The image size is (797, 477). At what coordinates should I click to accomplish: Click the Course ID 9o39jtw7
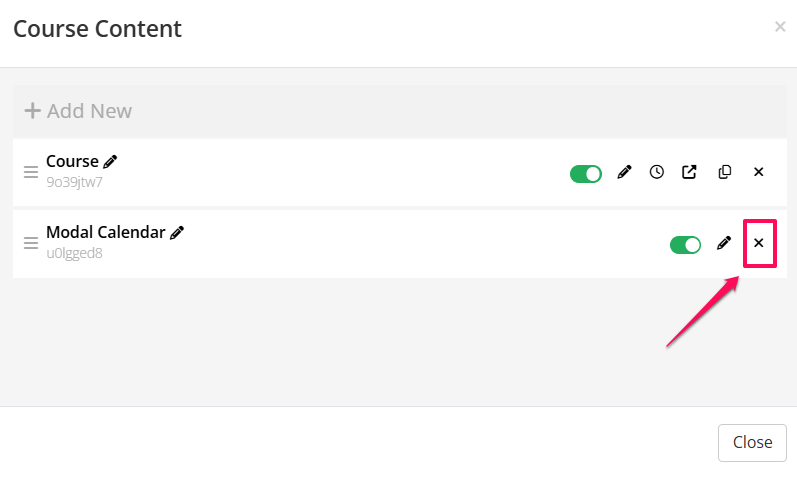(x=74, y=183)
